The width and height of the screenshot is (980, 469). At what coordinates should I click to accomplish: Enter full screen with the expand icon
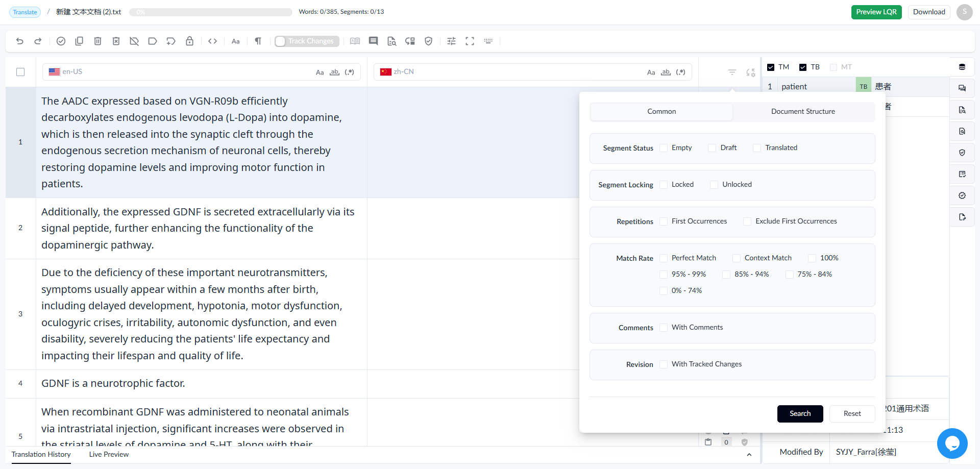pos(470,41)
